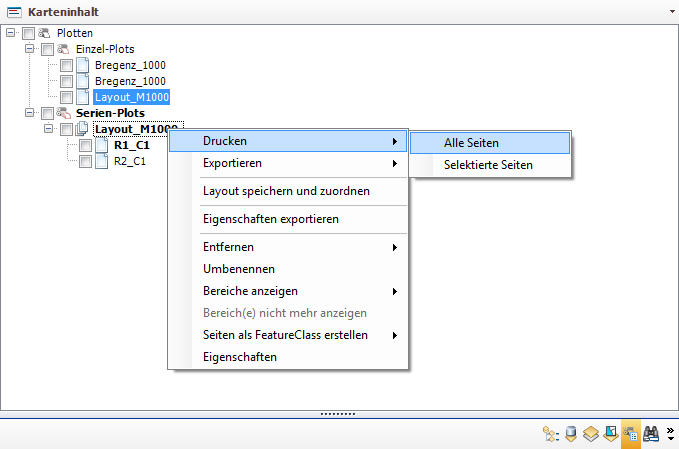Image resolution: width=679 pixels, height=449 pixels.
Task: Choose Layout speichern und zuordnen
Action: [x=288, y=191]
